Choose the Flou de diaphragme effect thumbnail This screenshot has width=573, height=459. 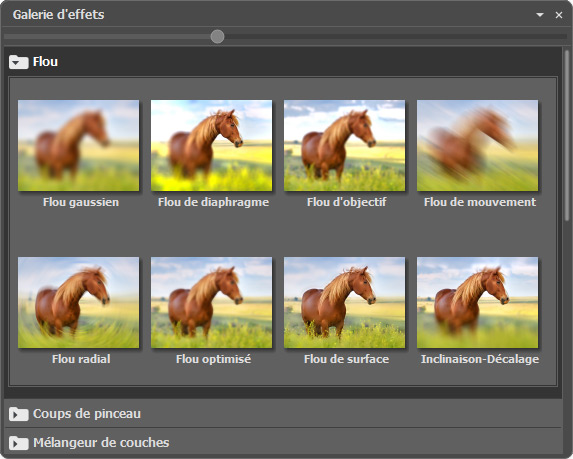[212, 145]
